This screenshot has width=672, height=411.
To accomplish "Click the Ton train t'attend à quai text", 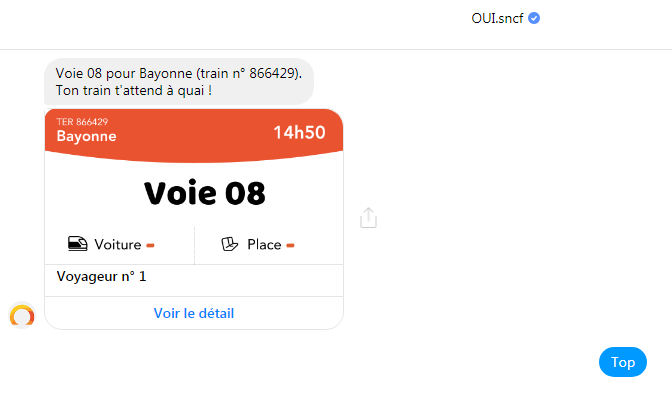I will point(134,90).
